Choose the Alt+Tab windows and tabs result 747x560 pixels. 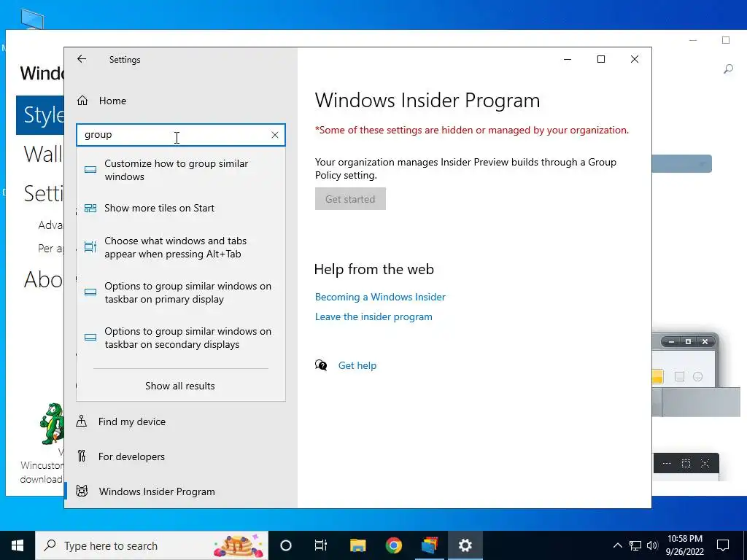coord(181,248)
